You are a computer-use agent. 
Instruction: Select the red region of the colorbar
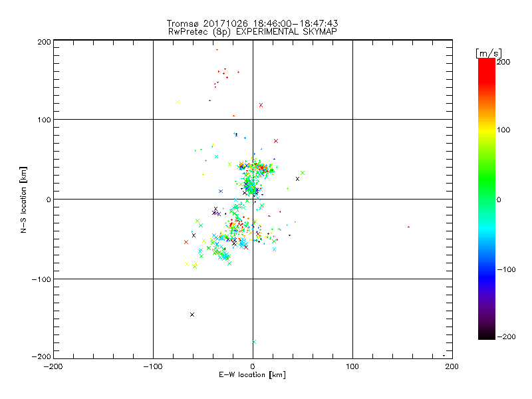click(487, 73)
